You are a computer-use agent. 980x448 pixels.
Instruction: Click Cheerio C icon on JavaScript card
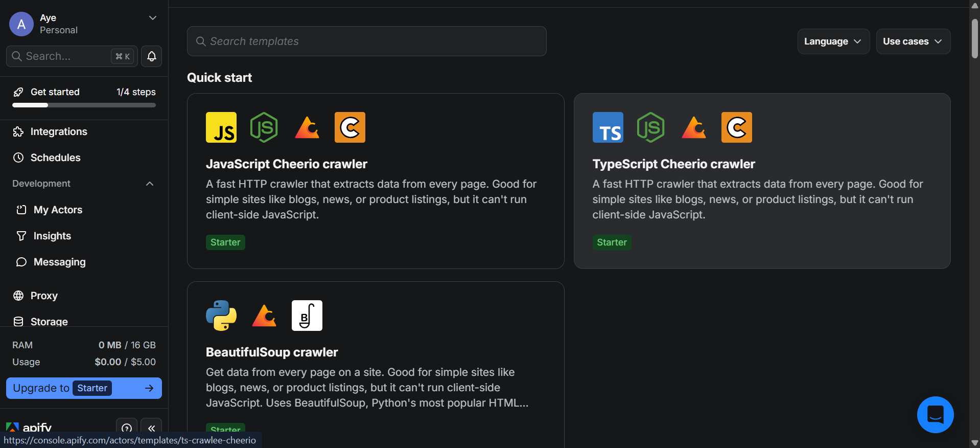point(350,127)
